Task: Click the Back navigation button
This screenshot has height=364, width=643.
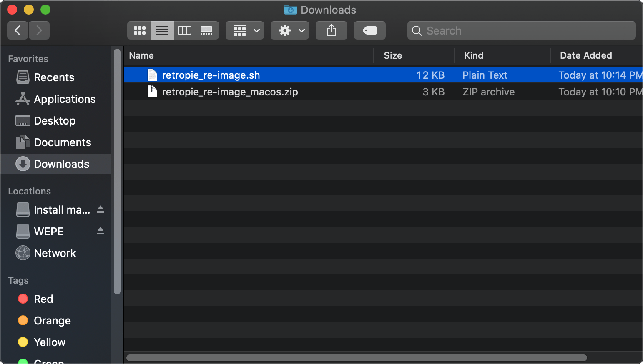Action: coord(18,30)
